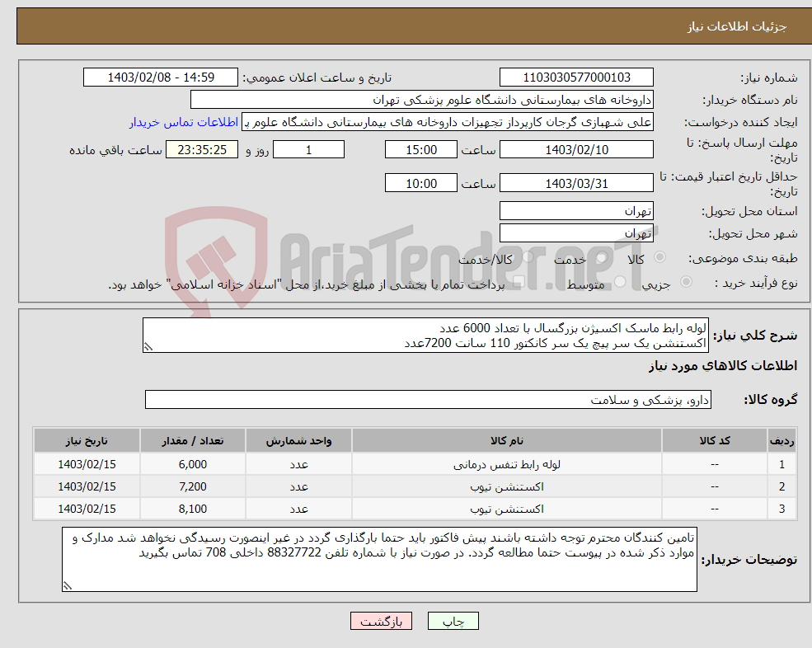This screenshot has width=812, height=648.
Task: Click the تعداد / مقدار column header
Action: [193, 440]
